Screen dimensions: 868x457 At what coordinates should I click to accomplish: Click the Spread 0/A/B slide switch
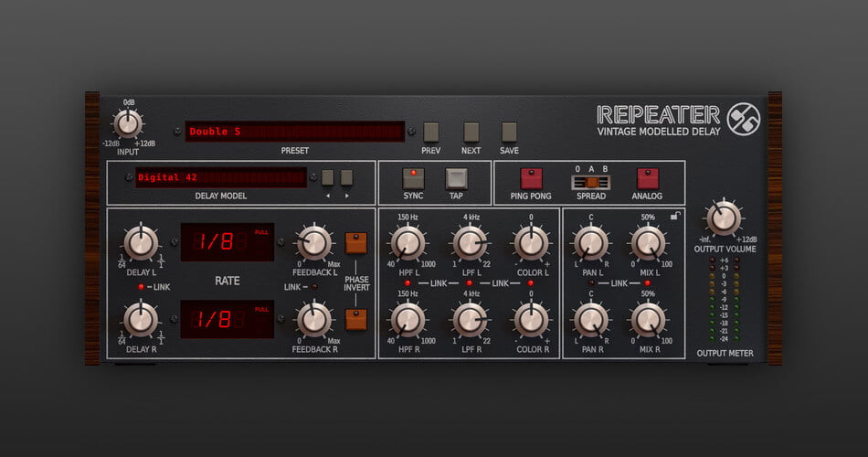click(x=590, y=182)
